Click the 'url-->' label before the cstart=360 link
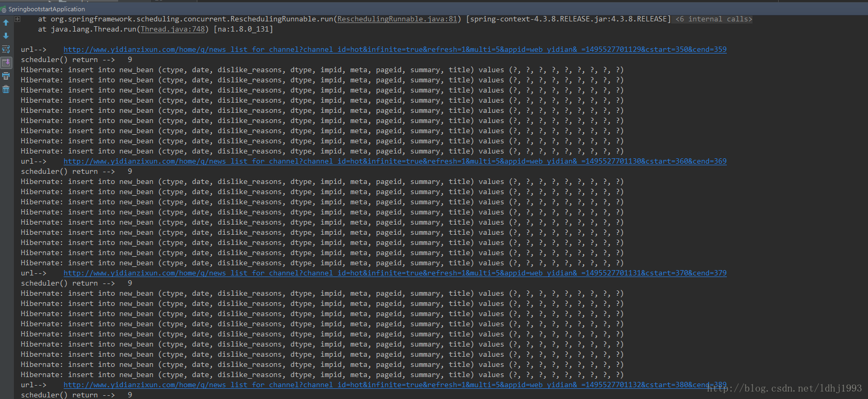The height and width of the screenshot is (399, 868). pos(34,162)
